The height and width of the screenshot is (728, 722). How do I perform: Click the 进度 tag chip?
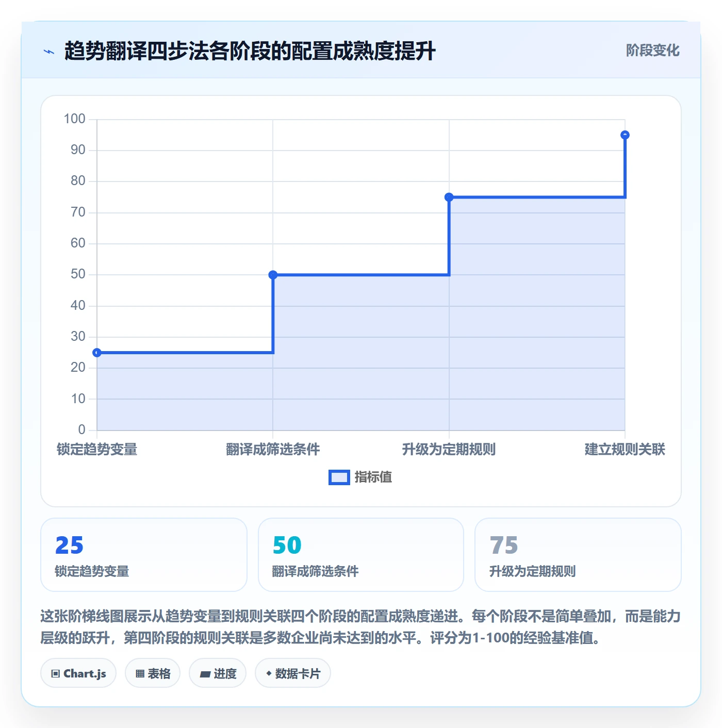click(x=218, y=673)
